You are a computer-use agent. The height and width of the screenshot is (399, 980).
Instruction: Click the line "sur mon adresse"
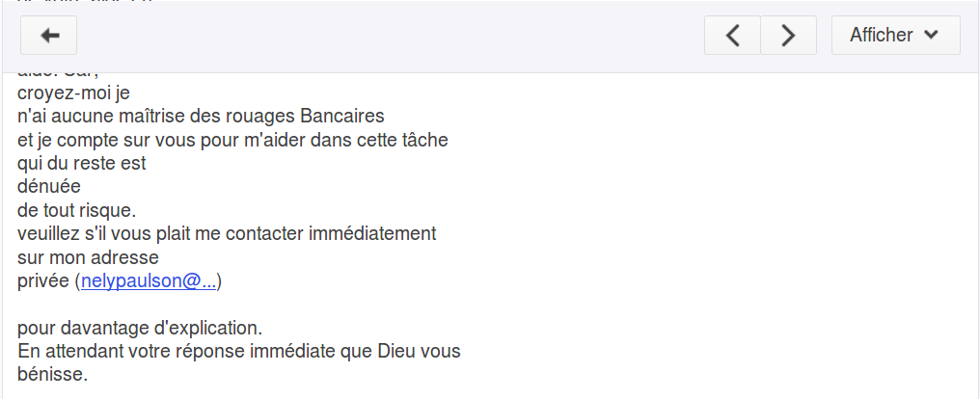coord(88,257)
